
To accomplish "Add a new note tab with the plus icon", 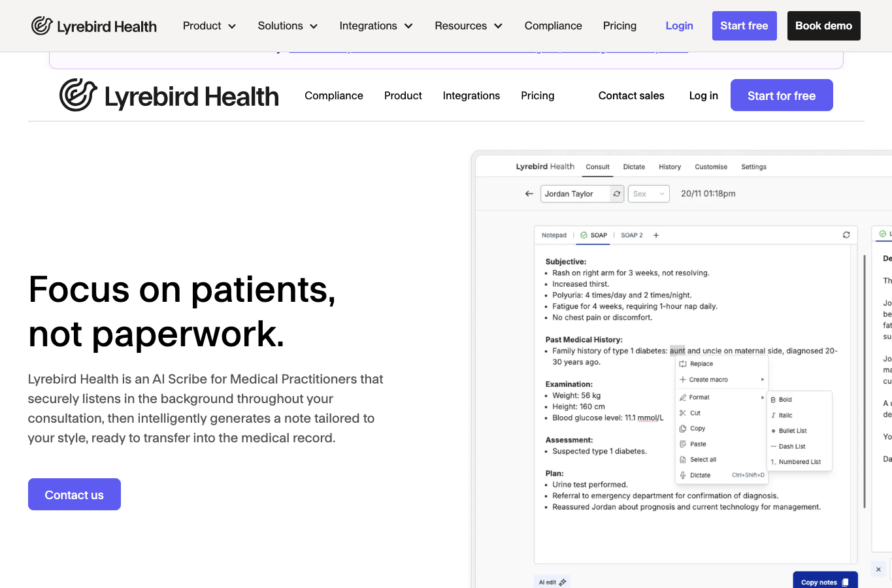I will pos(656,235).
